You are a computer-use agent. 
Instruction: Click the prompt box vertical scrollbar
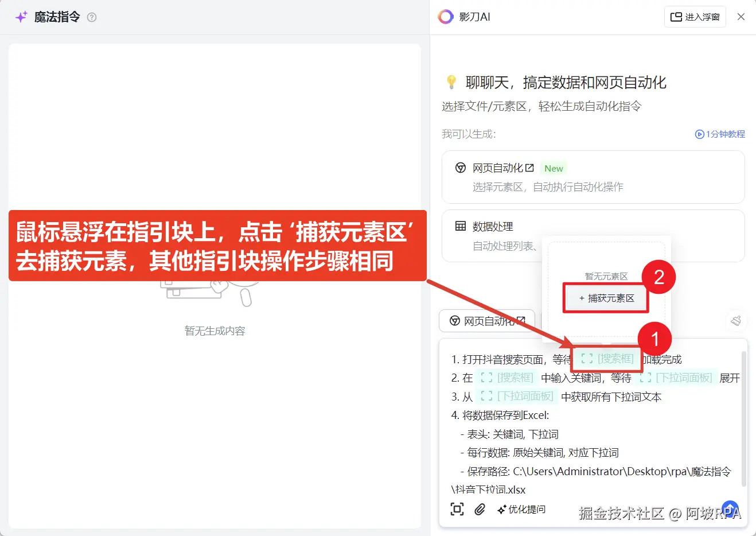tap(744, 419)
